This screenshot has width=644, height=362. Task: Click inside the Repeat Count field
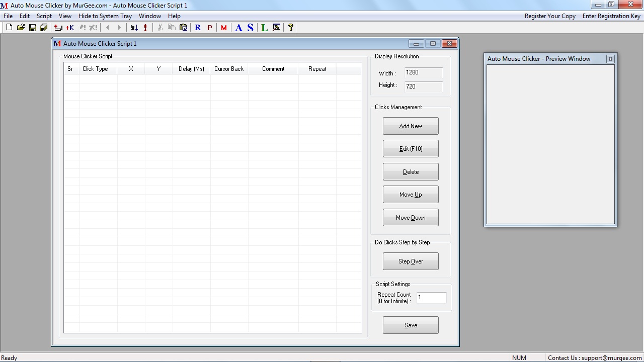point(431,298)
